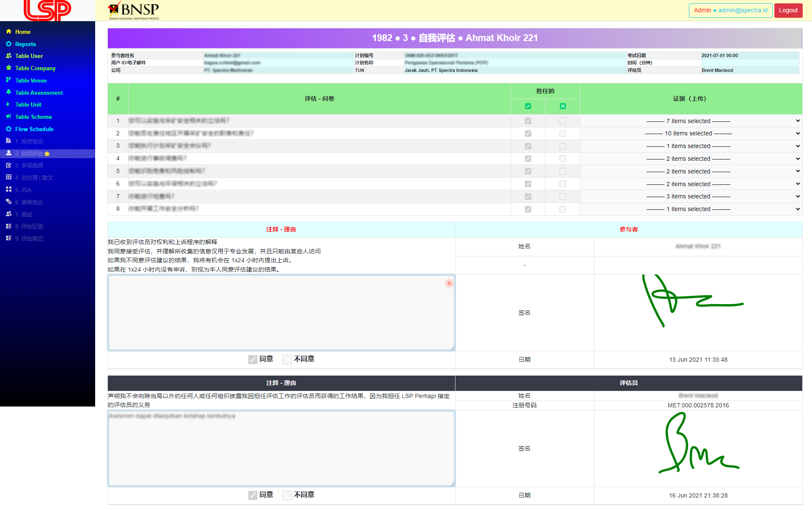Click the star next to 自我评估
812x511 pixels.
tap(47, 154)
